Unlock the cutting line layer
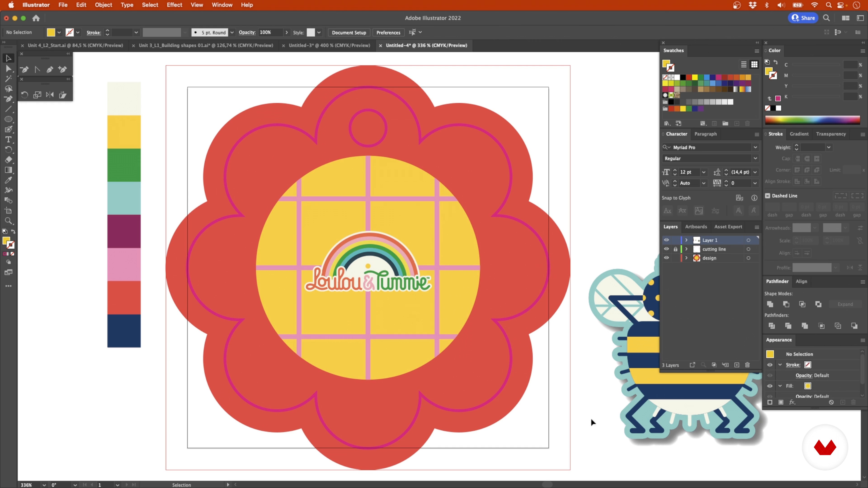The image size is (868, 488). 676,249
